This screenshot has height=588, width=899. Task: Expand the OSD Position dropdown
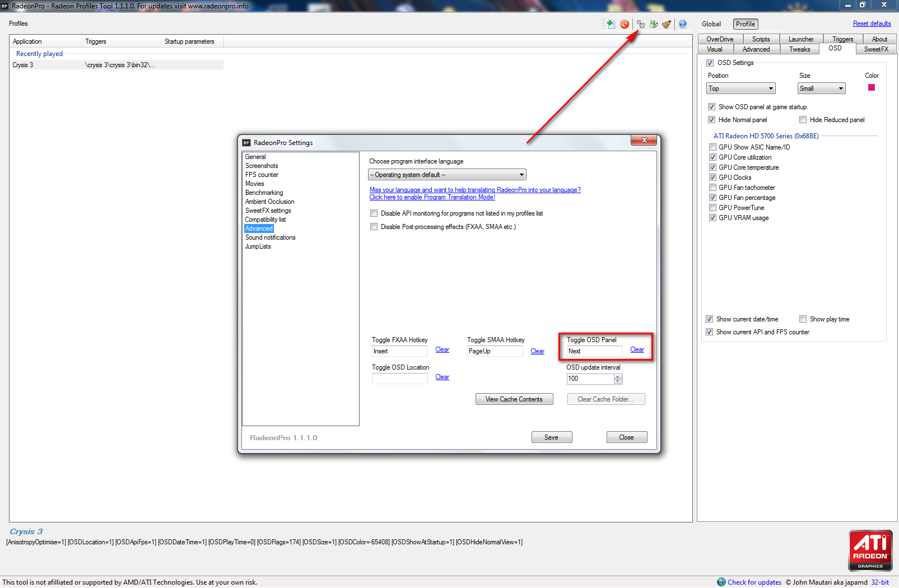click(x=740, y=88)
